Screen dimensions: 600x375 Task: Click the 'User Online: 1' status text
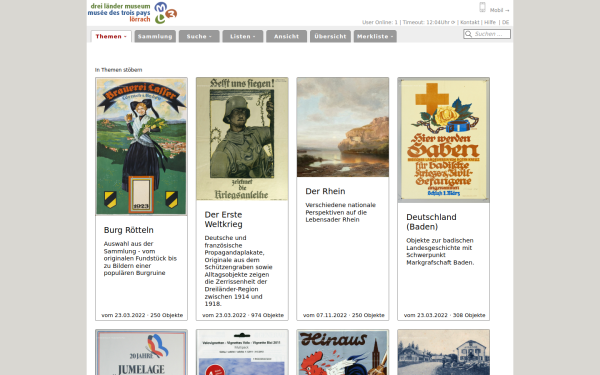[380, 22]
